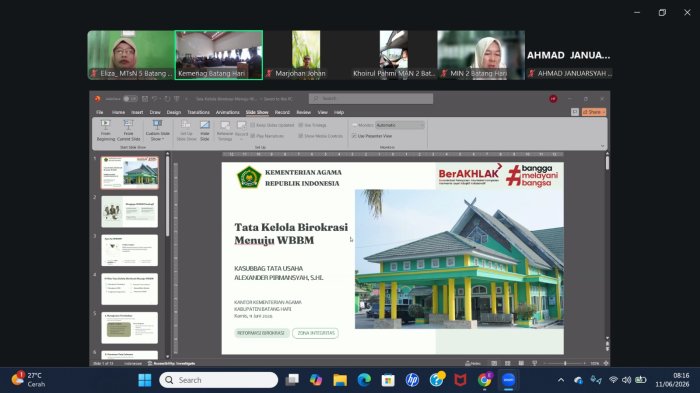Click REFORMASI BIROKRASI pill on slide

pyautogui.click(x=261, y=333)
